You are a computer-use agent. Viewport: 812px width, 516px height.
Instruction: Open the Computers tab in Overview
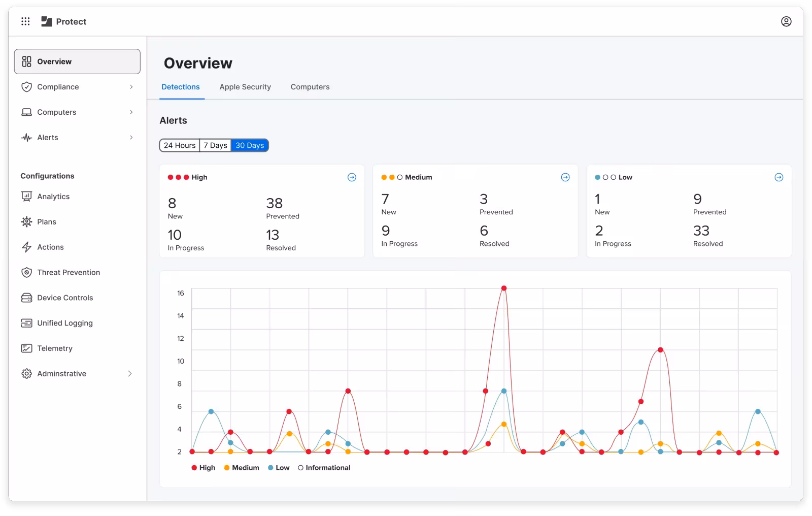pos(310,87)
